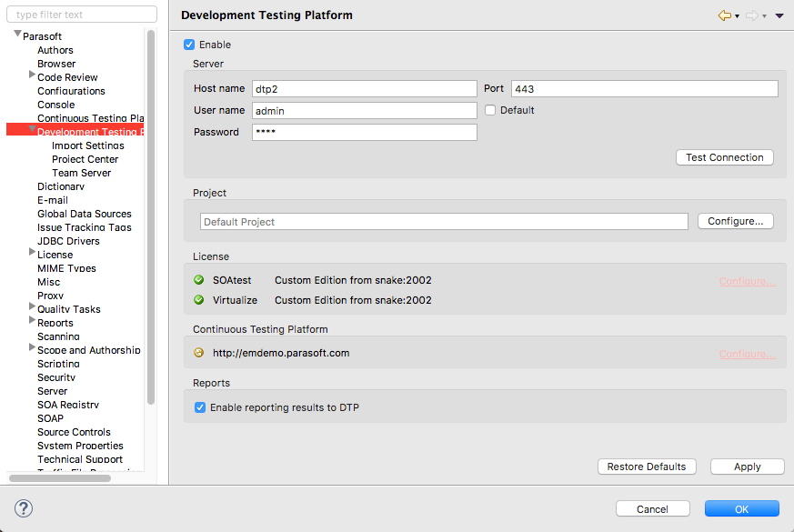Select Dictionary in the tree

click(61, 186)
